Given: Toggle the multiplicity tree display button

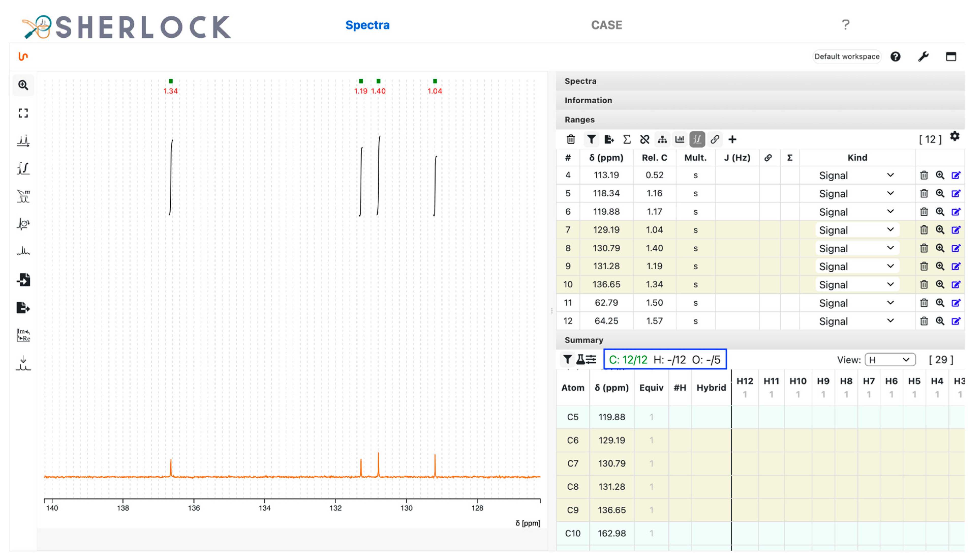Looking at the screenshot, I should [662, 139].
